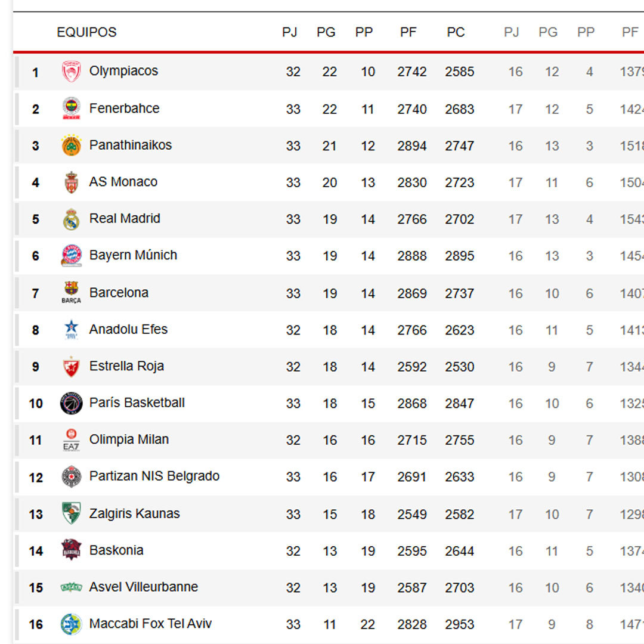Click the AS Monaco crest icon

[x=72, y=182]
